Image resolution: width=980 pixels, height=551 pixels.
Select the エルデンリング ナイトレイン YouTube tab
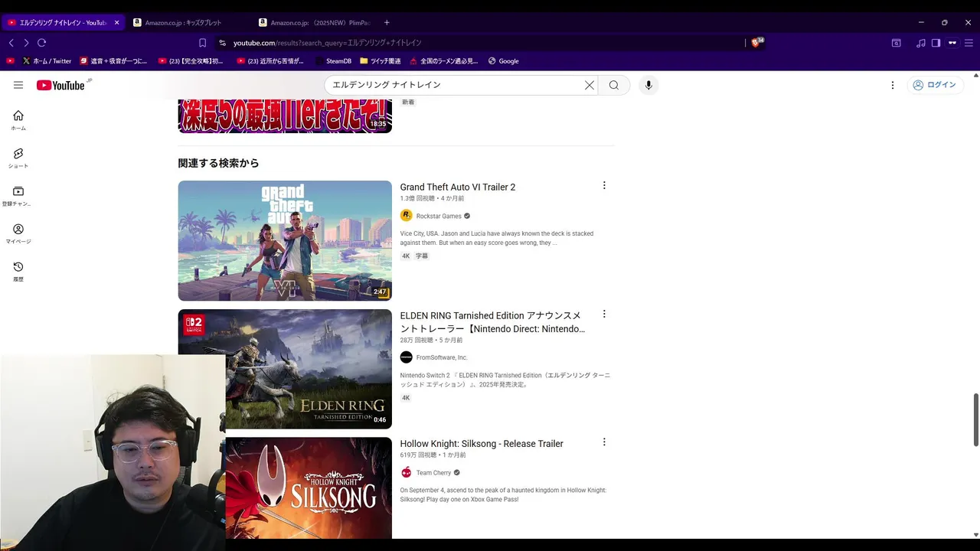57,22
